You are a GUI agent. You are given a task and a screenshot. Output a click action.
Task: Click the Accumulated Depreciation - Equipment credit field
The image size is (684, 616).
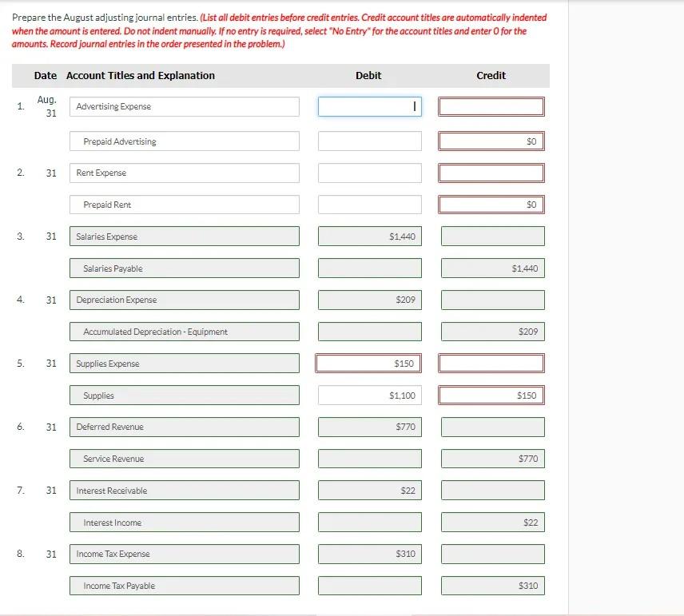tap(491, 331)
